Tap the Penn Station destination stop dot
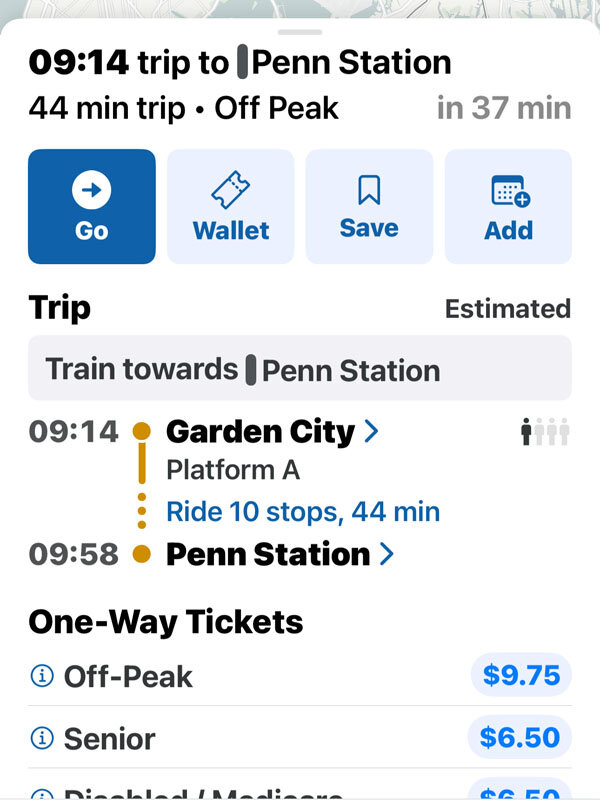This screenshot has width=600, height=800. [142, 554]
